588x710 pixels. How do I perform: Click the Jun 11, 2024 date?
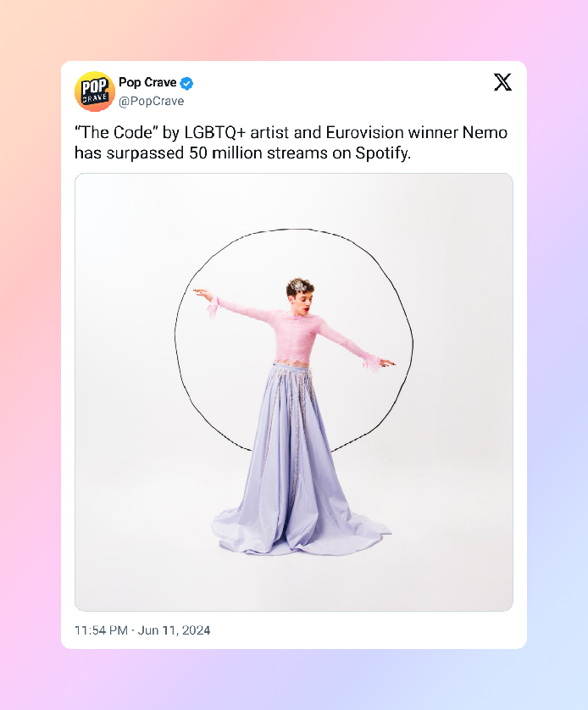pos(174,630)
